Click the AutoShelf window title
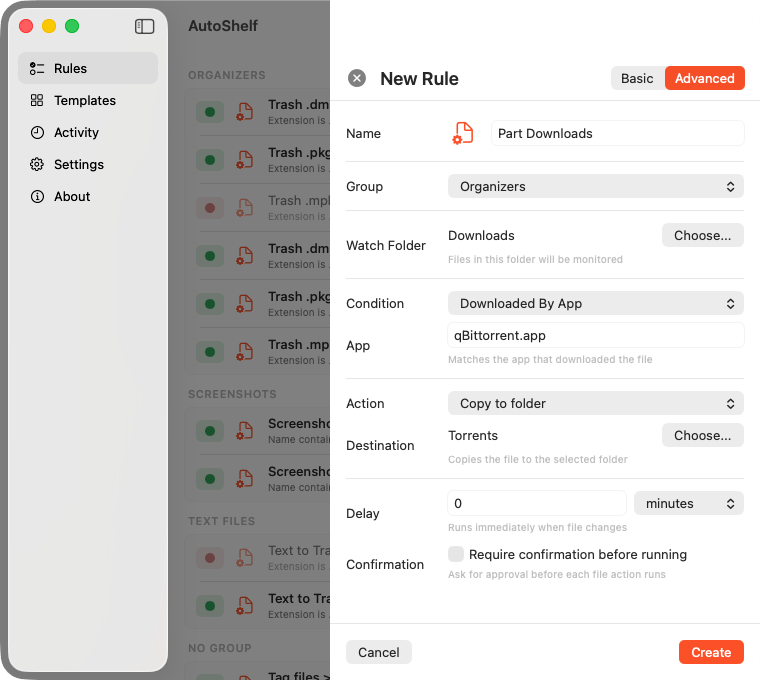This screenshot has height=680, width=760. point(223,26)
